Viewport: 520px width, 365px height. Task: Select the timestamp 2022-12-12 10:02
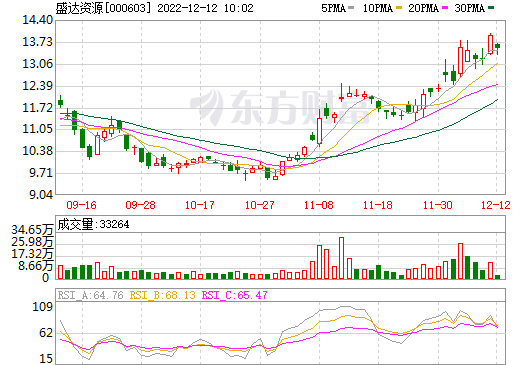pyautogui.click(x=205, y=8)
